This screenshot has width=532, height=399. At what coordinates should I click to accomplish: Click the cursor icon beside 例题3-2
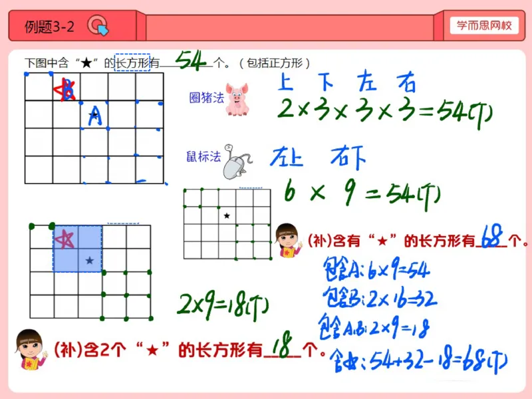pos(98,25)
